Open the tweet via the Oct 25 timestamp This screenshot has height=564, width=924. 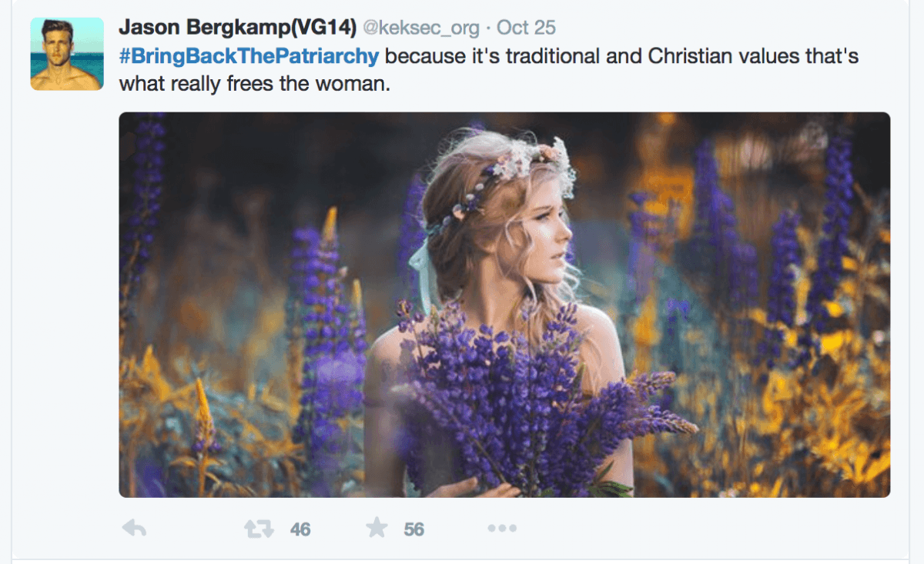tap(527, 28)
